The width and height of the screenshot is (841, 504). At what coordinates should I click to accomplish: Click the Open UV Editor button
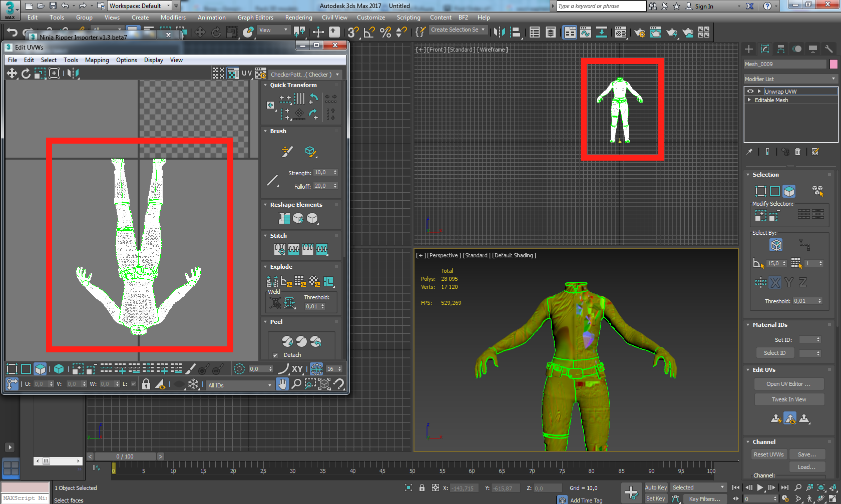(789, 384)
